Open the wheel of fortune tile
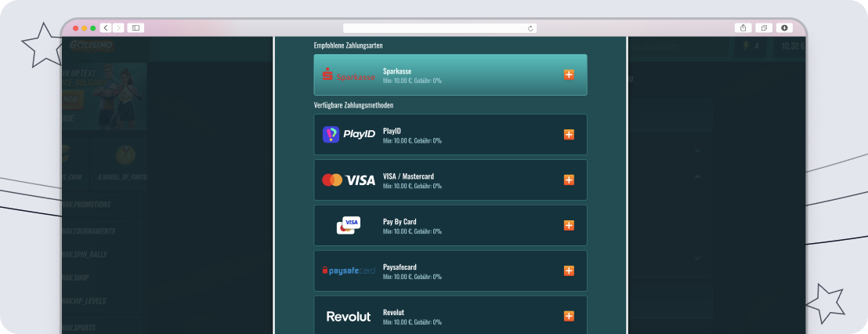Screen dimensions: 868x334 (x=120, y=163)
